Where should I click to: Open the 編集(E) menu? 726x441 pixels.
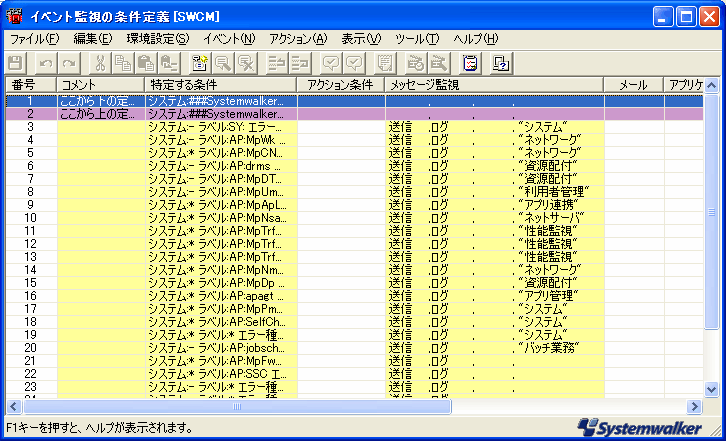click(93, 39)
